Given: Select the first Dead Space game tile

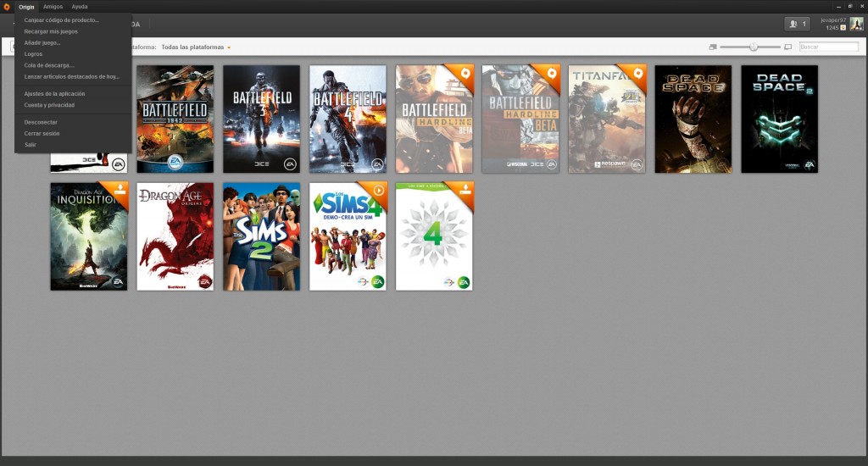Looking at the screenshot, I should (x=693, y=119).
